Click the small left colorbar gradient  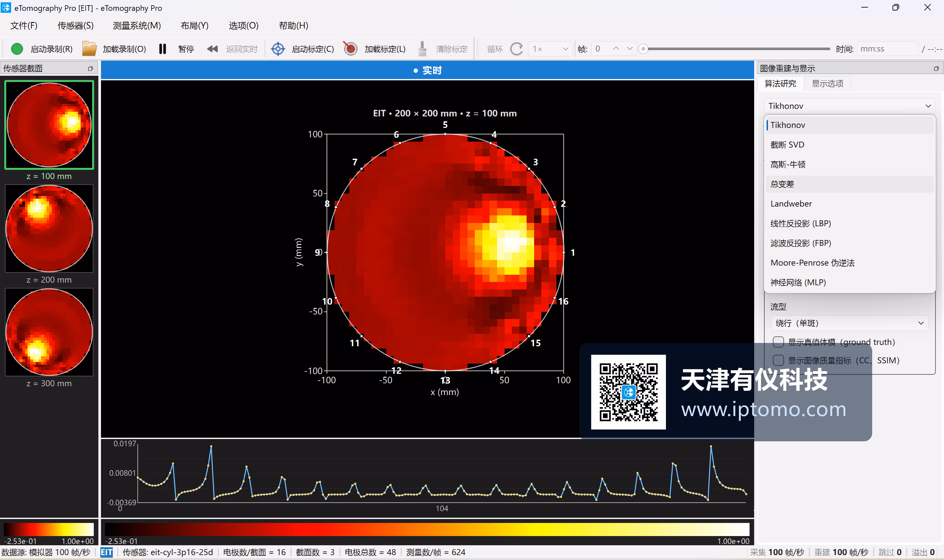pyautogui.click(x=49, y=530)
